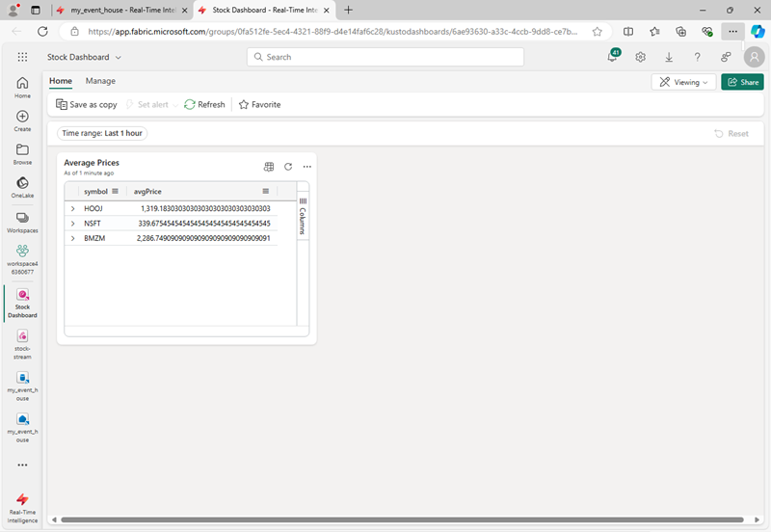This screenshot has width=771, height=532.
Task: Open the app launcher waffle icon
Action: tap(22, 57)
